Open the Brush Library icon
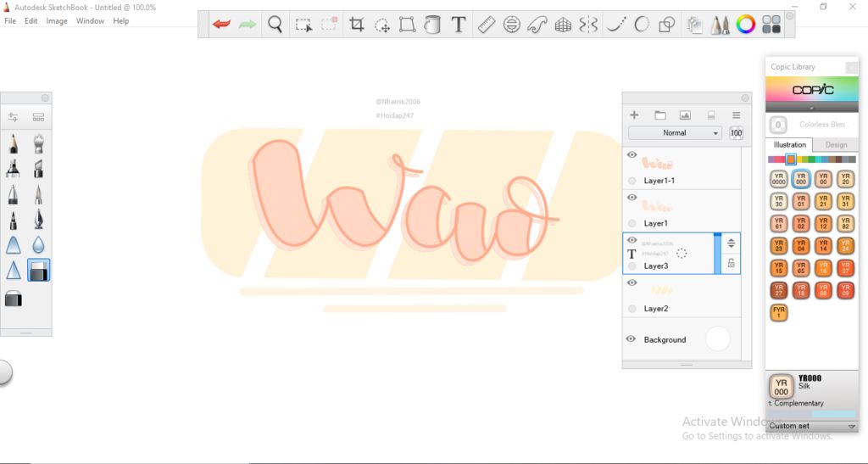This screenshot has width=868, height=464. click(x=38, y=117)
